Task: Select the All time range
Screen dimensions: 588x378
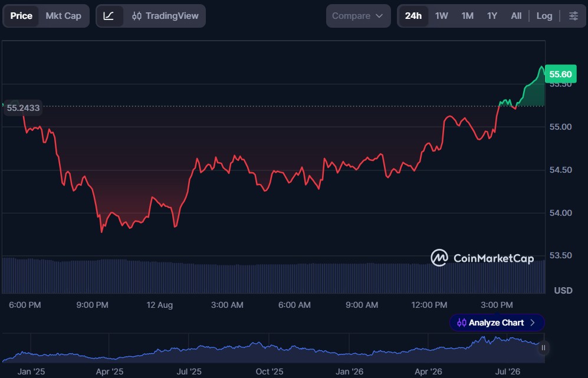Action: pyautogui.click(x=516, y=16)
